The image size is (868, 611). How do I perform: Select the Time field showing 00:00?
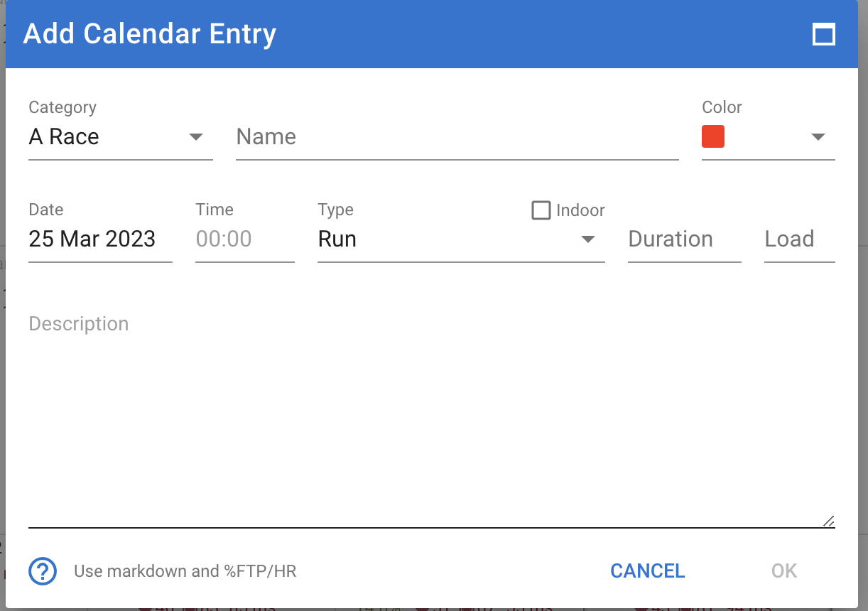click(245, 239)
